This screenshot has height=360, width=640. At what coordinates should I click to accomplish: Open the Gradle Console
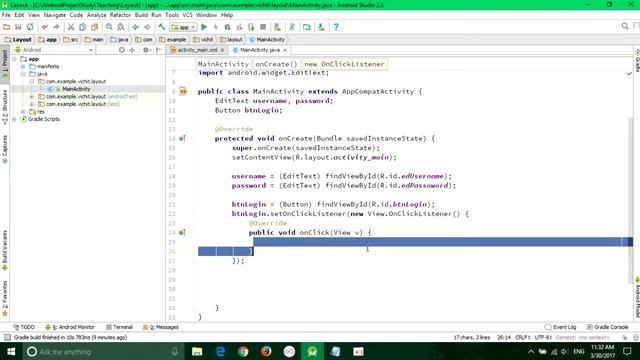click(607, 327)
